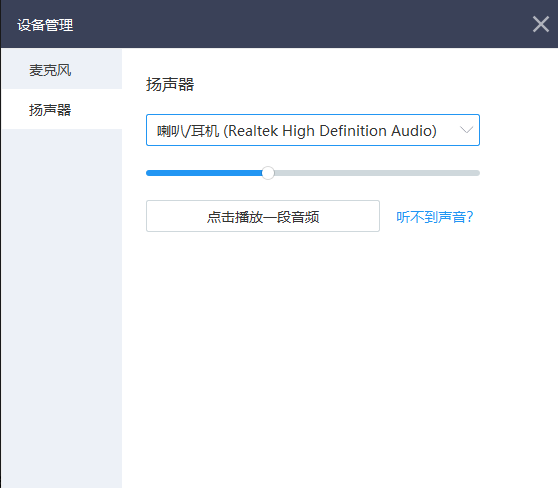The width and height of the screenshot is (558, 488).
Task: Click the 喇叭/耳机 label in the dropdown
Action: pyautogui.click(x=188, y=131)
